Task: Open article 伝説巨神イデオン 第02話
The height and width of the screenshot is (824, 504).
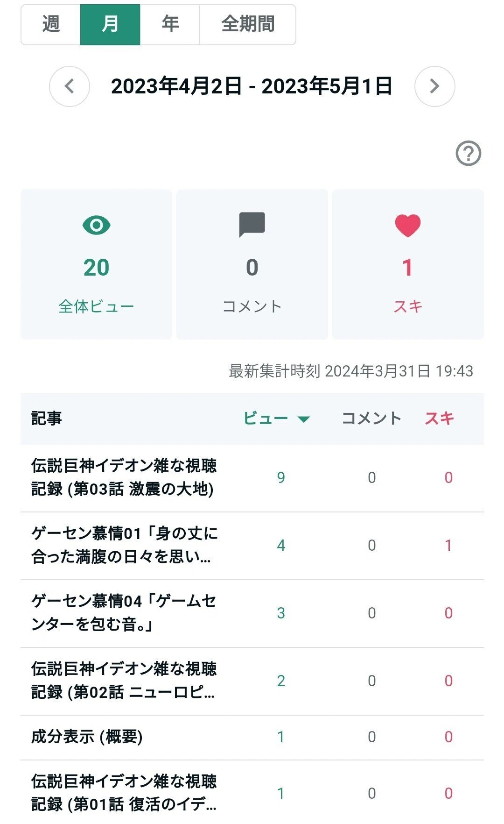Action: tap(124, 681)
